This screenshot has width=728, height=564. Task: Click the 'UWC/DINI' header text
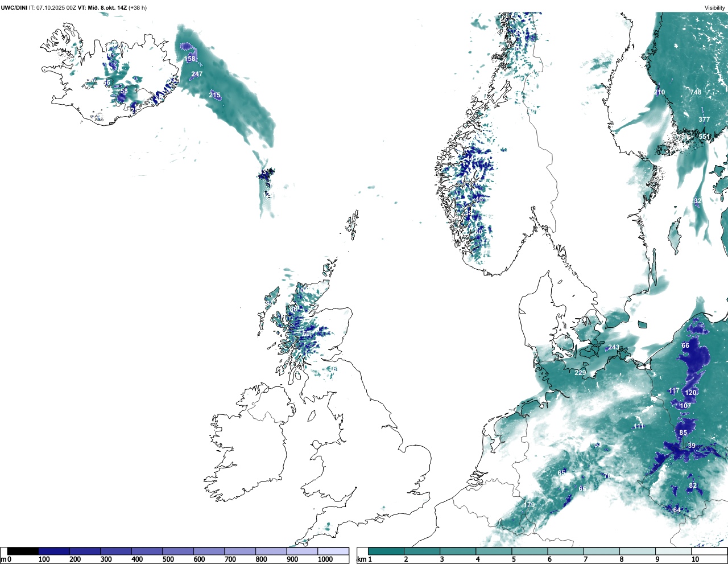tap(14, 8)
